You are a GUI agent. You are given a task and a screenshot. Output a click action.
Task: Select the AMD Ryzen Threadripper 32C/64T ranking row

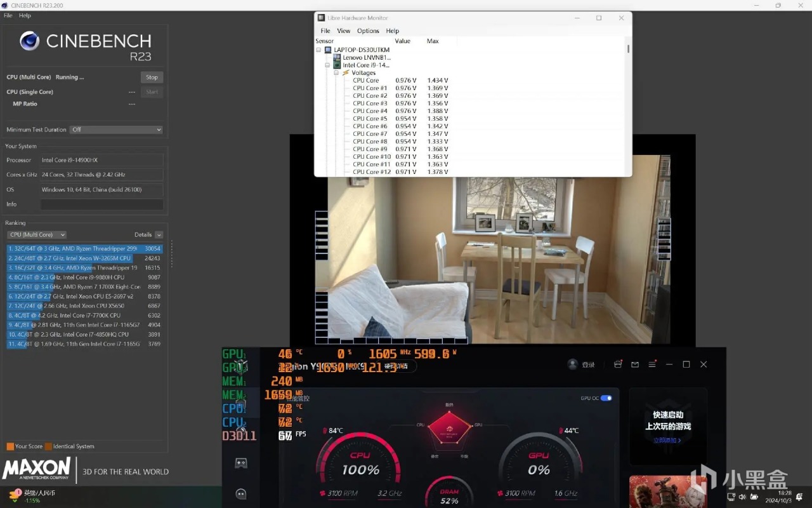pos(84,249)
